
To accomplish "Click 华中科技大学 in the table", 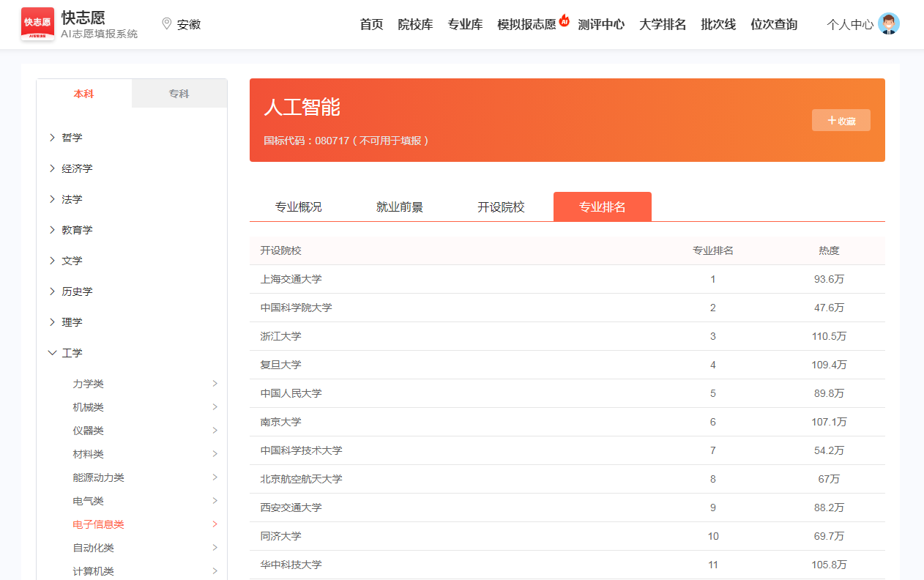I will tap(291, 565).
